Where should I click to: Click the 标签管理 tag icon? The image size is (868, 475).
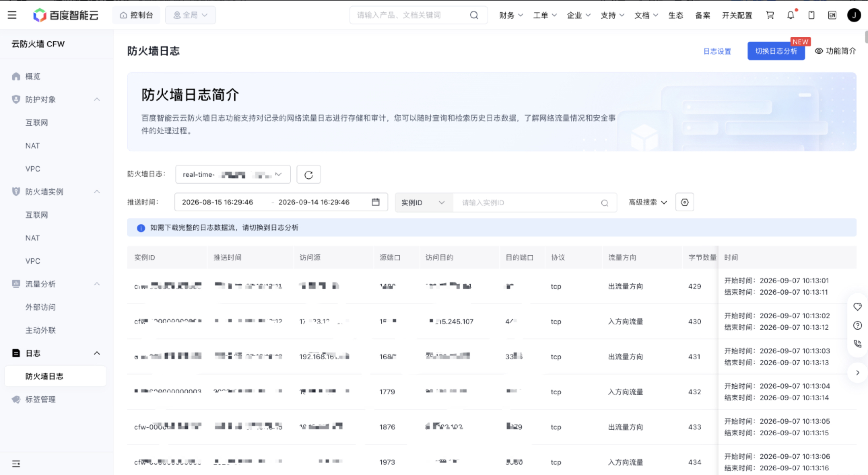click(16, 399)
